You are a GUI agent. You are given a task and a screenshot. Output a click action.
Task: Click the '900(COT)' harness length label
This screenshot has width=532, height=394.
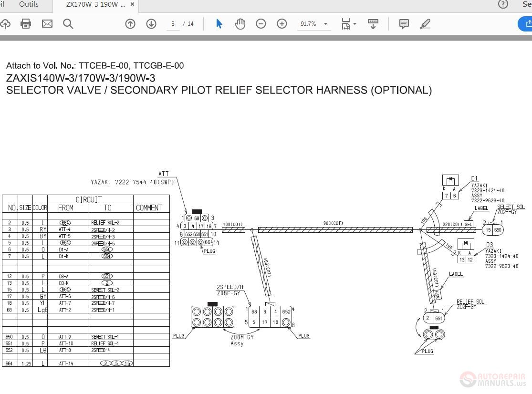333,223
